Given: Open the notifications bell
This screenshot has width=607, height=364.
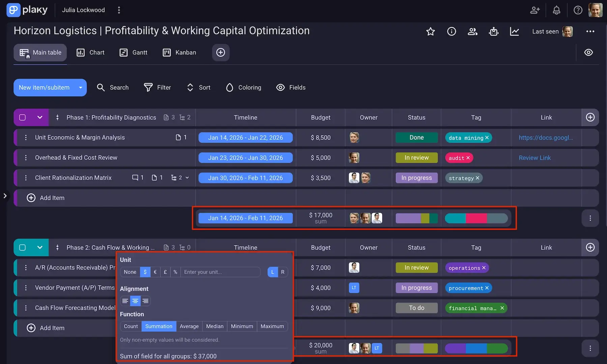Looking at the screenshot, I should [x=556, y=10].
